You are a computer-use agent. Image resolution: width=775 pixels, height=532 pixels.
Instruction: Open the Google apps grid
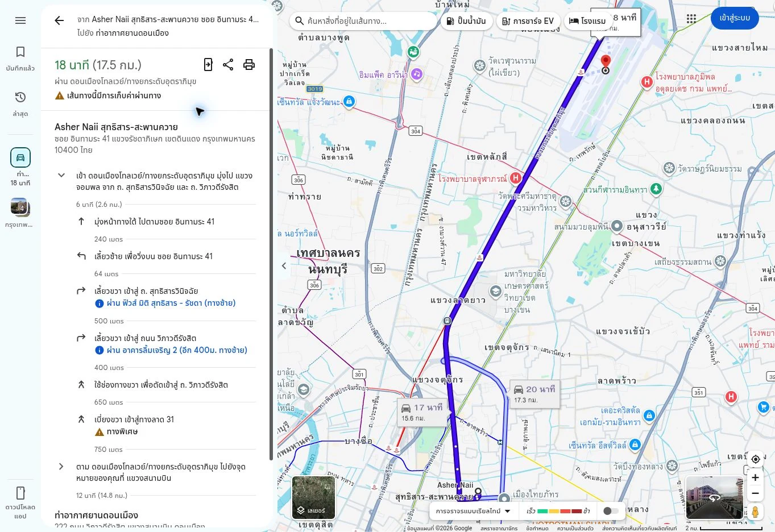691,19
